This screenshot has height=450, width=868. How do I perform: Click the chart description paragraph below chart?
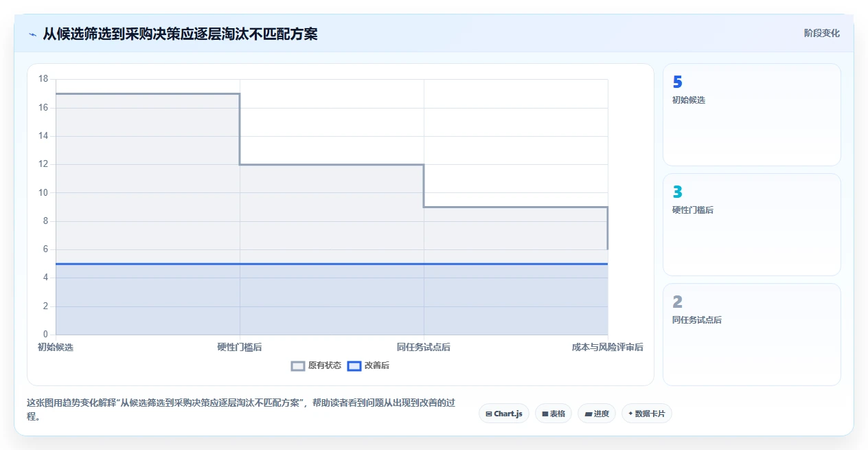click(x=240, y=409)
